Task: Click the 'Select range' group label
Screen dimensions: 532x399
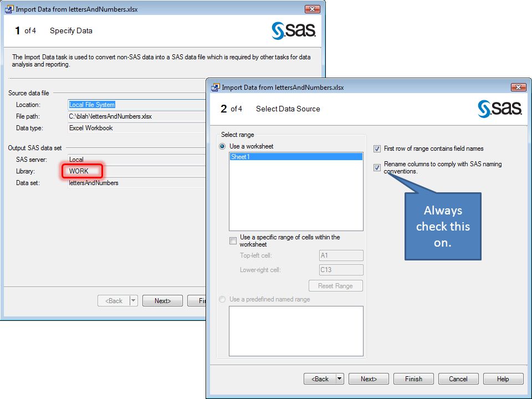Action: [238, 135]
